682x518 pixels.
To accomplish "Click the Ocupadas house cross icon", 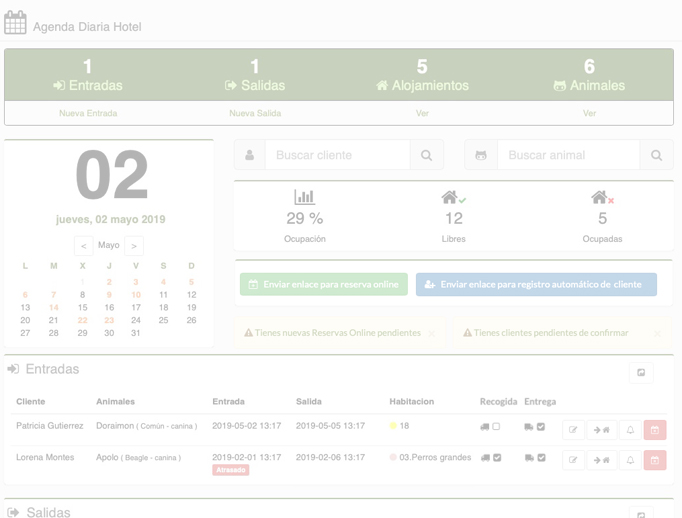I will pyautogui.click(x=602, y=197).
